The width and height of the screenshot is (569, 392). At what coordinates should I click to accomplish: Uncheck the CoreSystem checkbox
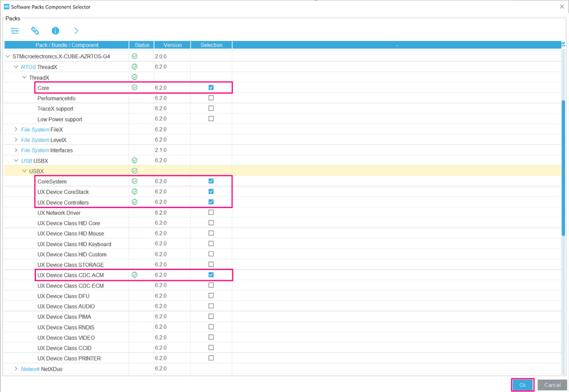[x=211, y=181]
